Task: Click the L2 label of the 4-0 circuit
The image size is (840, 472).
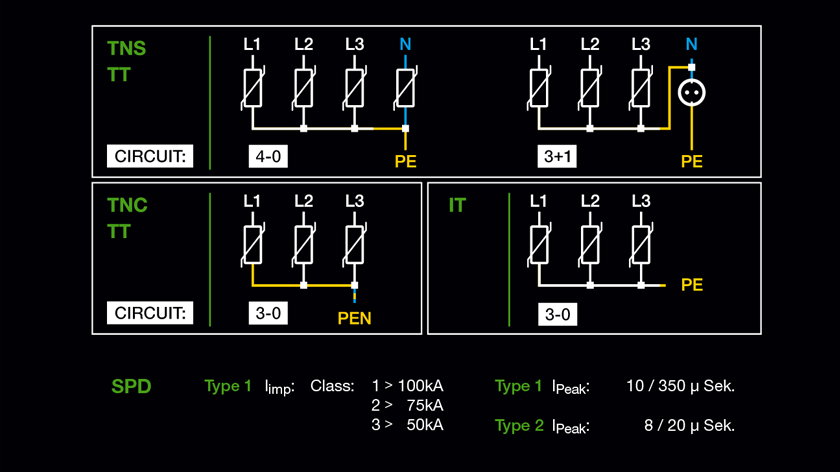Action: 303,44
